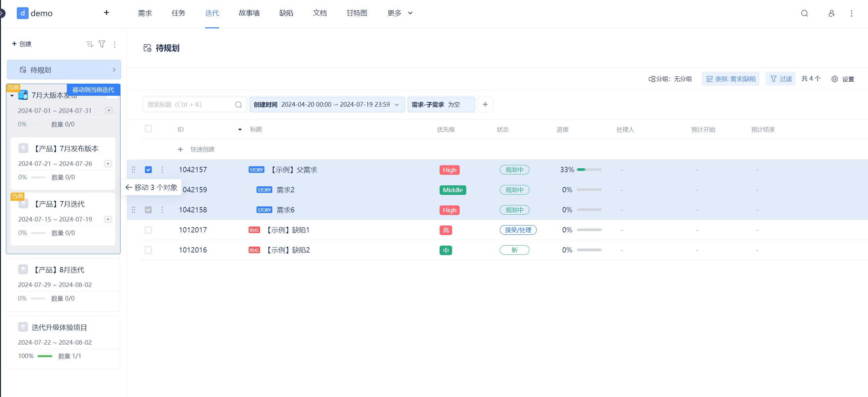Switch to the 故事墙 tab
This screenshot has width=868, height=397.
[249, 13]
